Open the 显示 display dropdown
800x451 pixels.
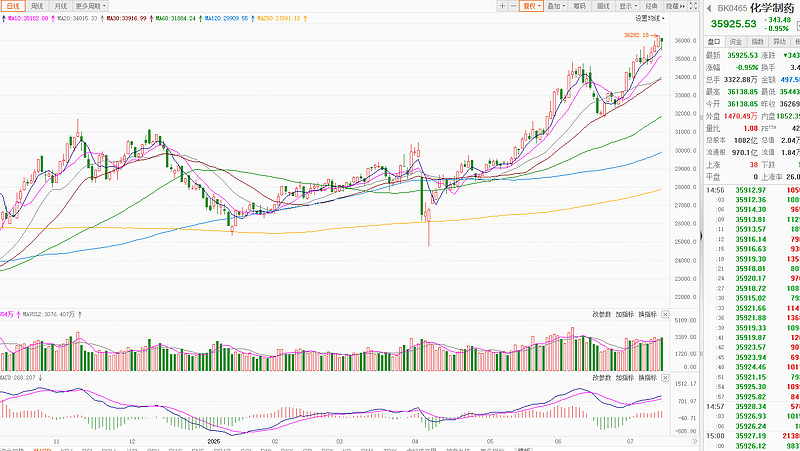pyautogui.click(x=628, y=6)
